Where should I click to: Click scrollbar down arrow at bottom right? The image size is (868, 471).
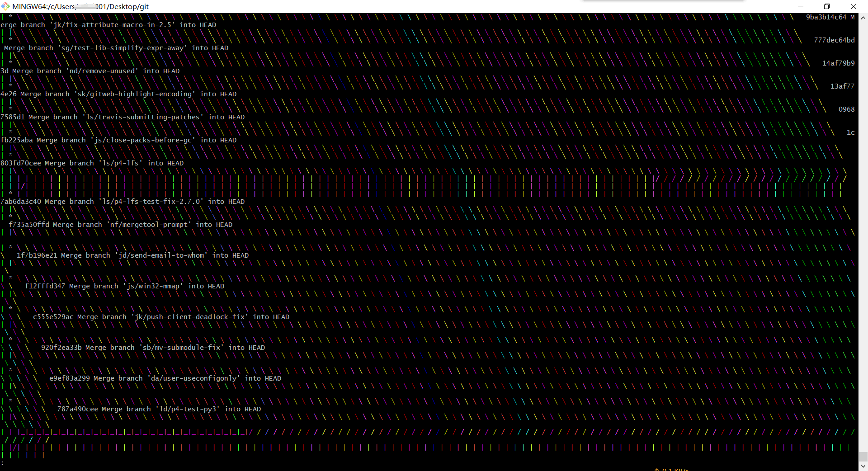pyautogui.click(x=863, y=466)
